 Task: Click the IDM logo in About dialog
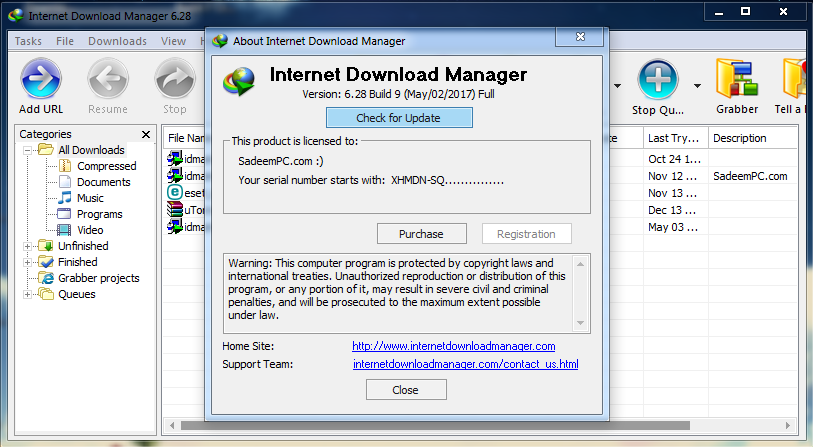point(239,82)
